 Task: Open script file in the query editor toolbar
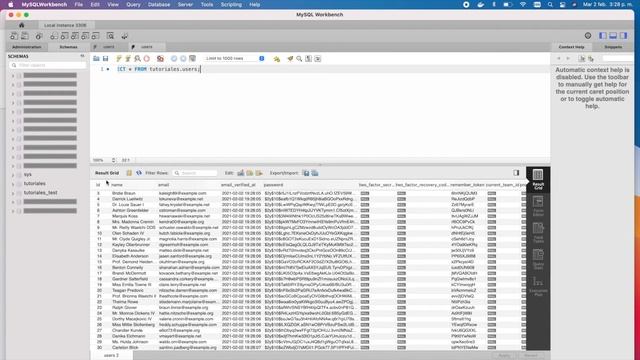click(96, 59)
